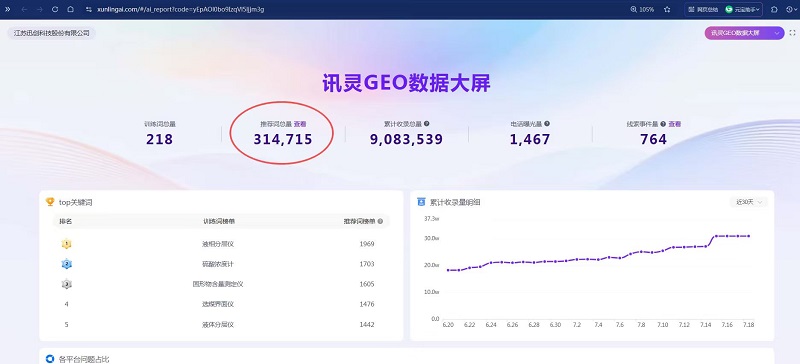Show help tooltip beside 累计收录总量

[x=427, y=124]
